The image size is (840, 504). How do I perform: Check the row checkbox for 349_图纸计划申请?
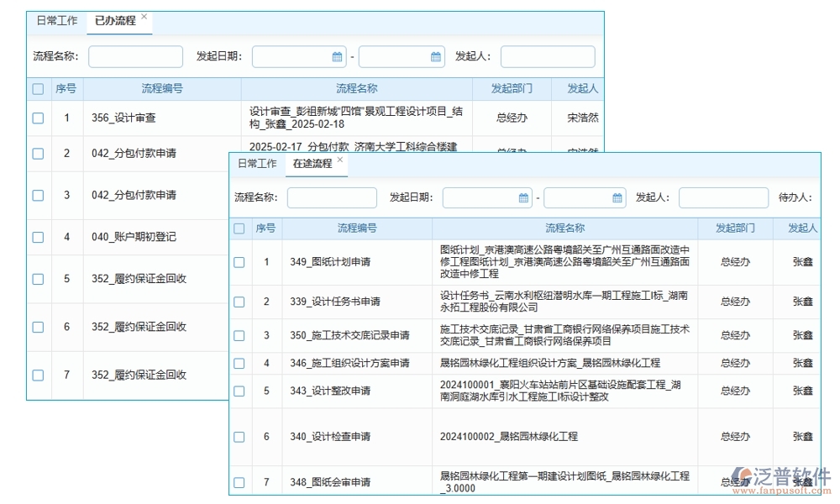(239, 262)
